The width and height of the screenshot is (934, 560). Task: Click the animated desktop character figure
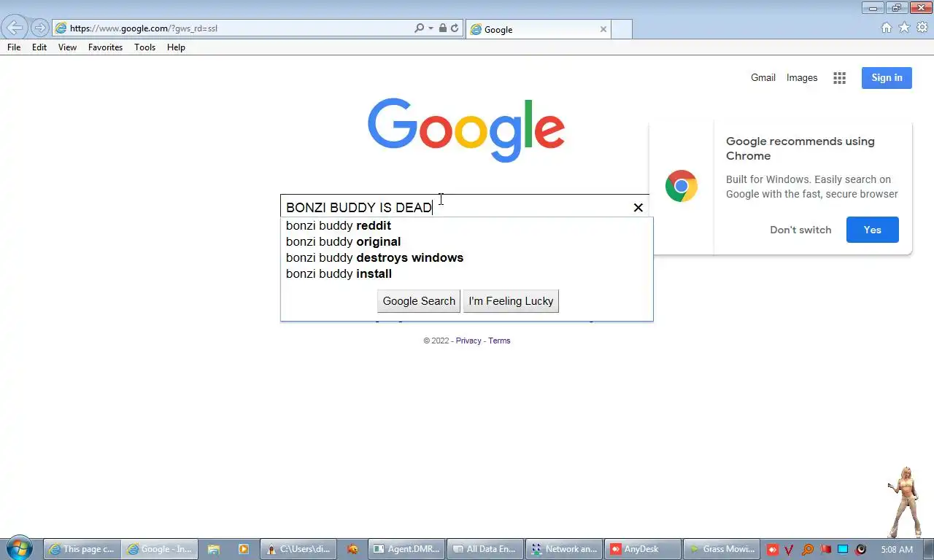(905, 502)
